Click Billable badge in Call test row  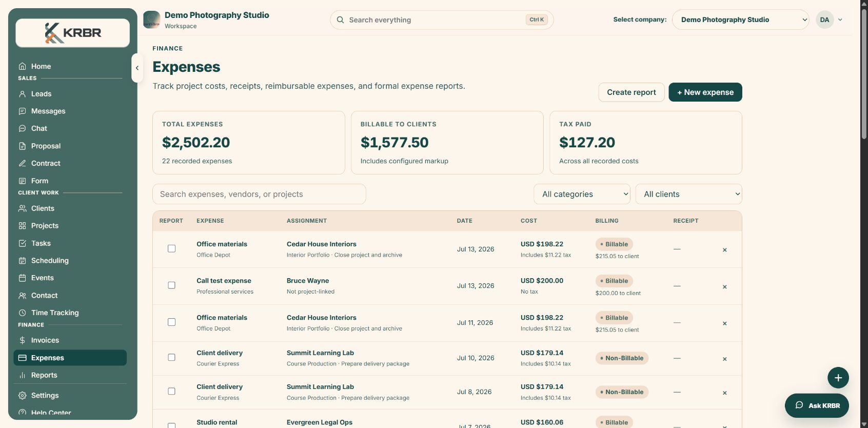click(614, 281)
